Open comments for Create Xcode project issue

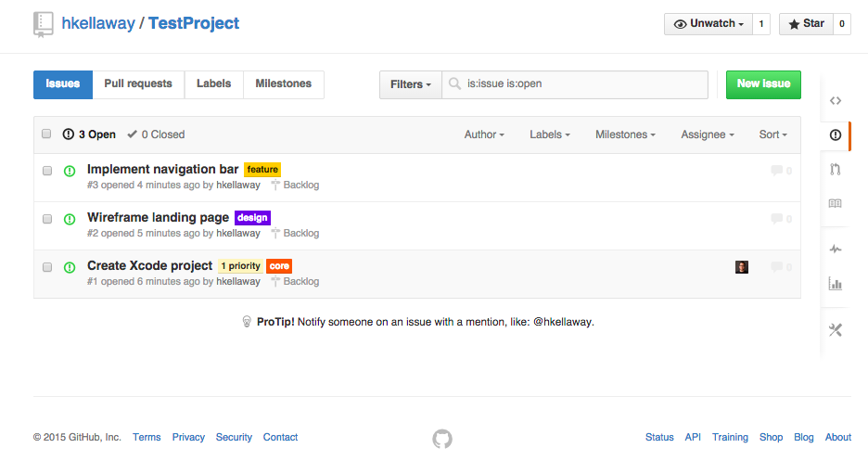coord(781,267)
